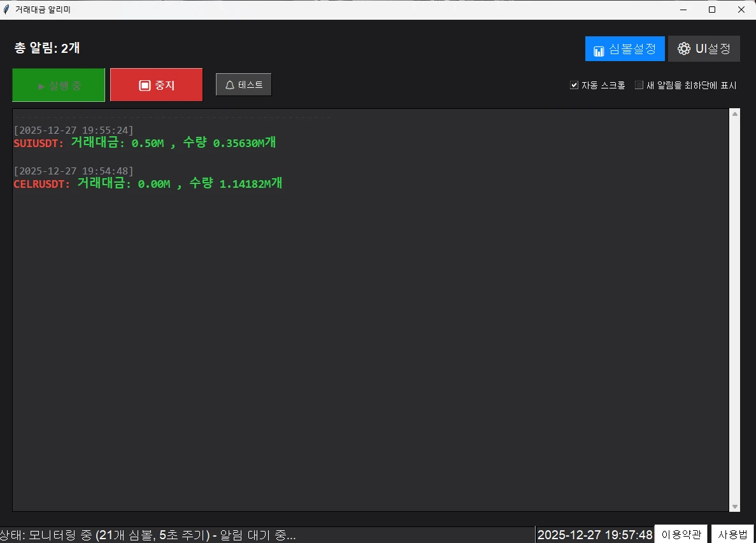Maximize the 거래대금 알리미 window
The height and width of the screenshot is (543, 756).
(x=712, y=10)
